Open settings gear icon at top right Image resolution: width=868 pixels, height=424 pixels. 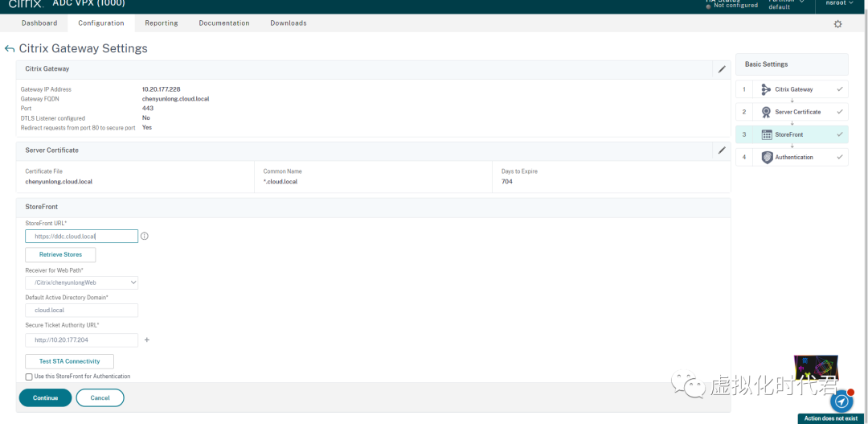(837, 24)
